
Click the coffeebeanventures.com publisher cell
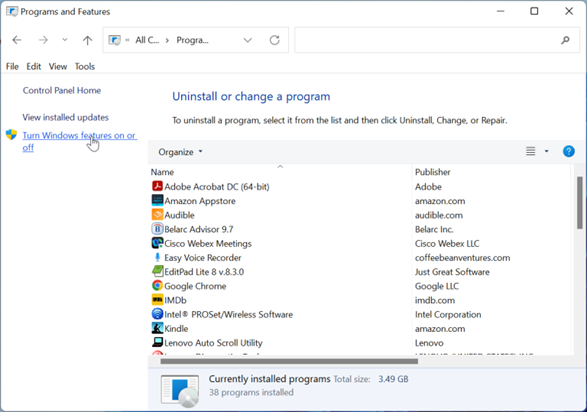tap(462, 258)
